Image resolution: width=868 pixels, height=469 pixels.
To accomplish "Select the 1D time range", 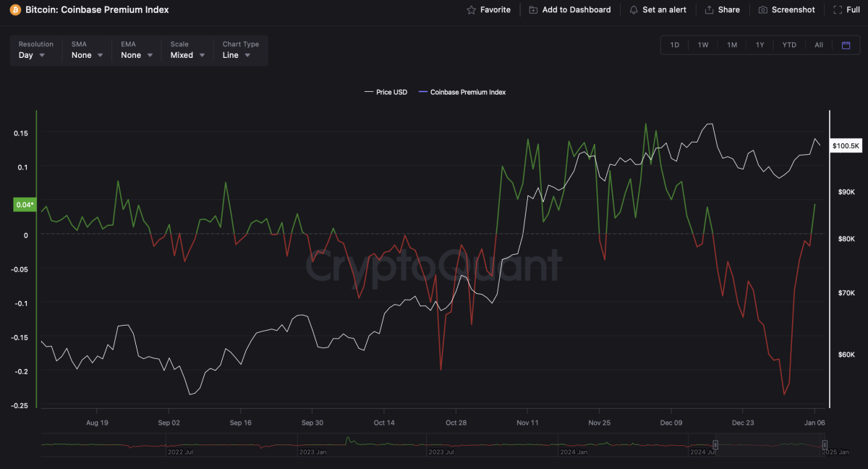I will pos(675,45).
